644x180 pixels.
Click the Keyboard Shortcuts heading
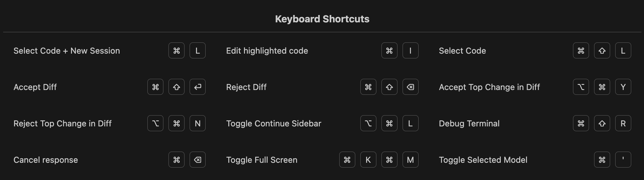tap(322, 19)
